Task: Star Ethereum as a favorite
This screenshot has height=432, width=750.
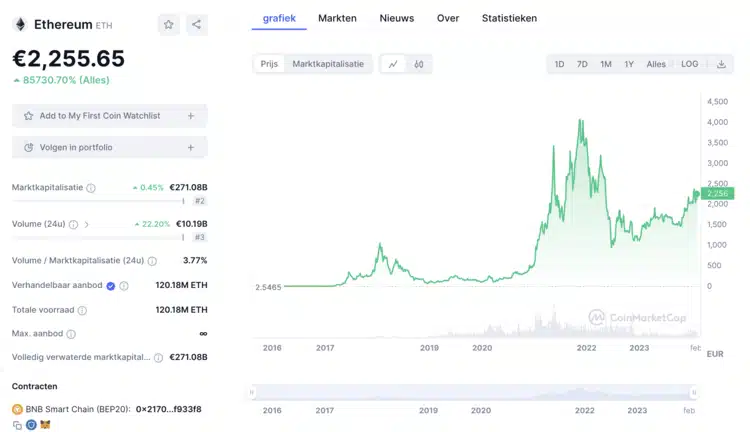Action: (x=168, y=24)
